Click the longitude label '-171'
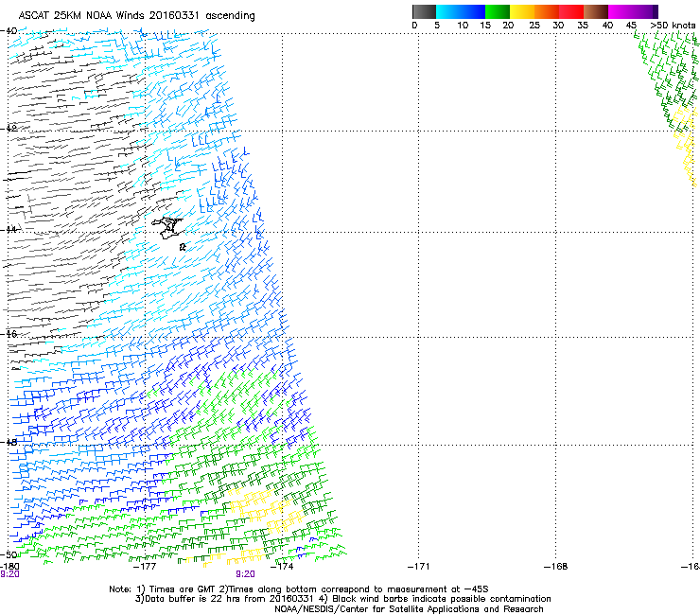Viewport: 700px width, 615px height. 419,567
